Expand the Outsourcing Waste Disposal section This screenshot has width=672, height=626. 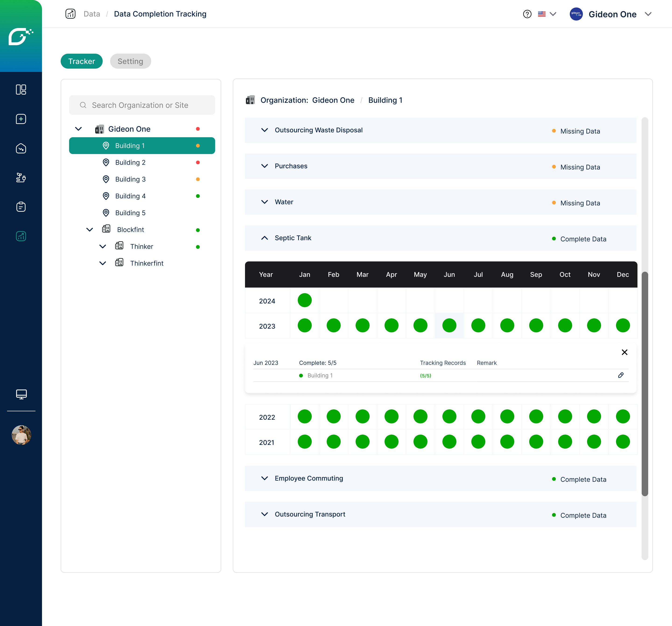point(265,130)
